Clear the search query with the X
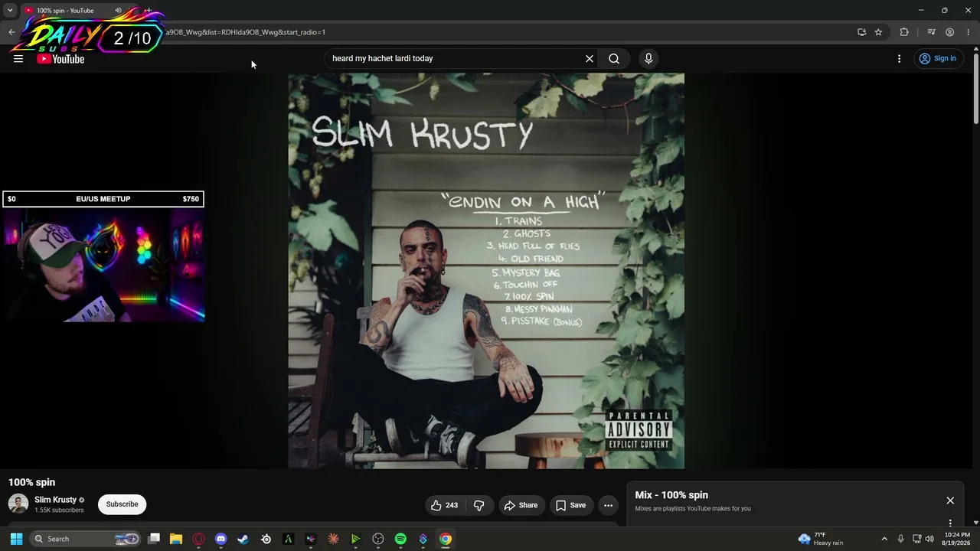The height and width of the screenshot is (551, 980). point(590,58)
